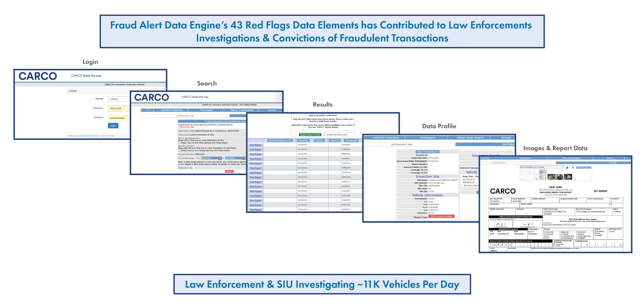The width and height of the screenshot is (644, 308).
Task: Click the Forgot your password reset link
Action: point(92,136)
